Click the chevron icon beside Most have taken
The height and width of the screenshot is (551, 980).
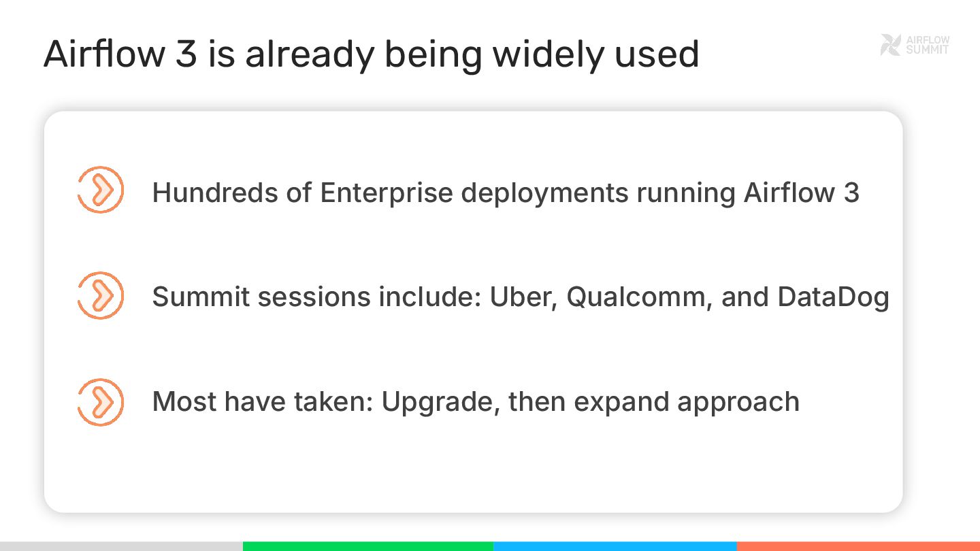point(100,402)
